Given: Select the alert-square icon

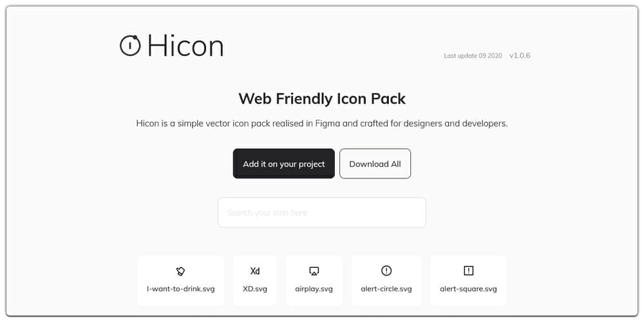Looking at the screenshot, I should (x=468, y=270).
